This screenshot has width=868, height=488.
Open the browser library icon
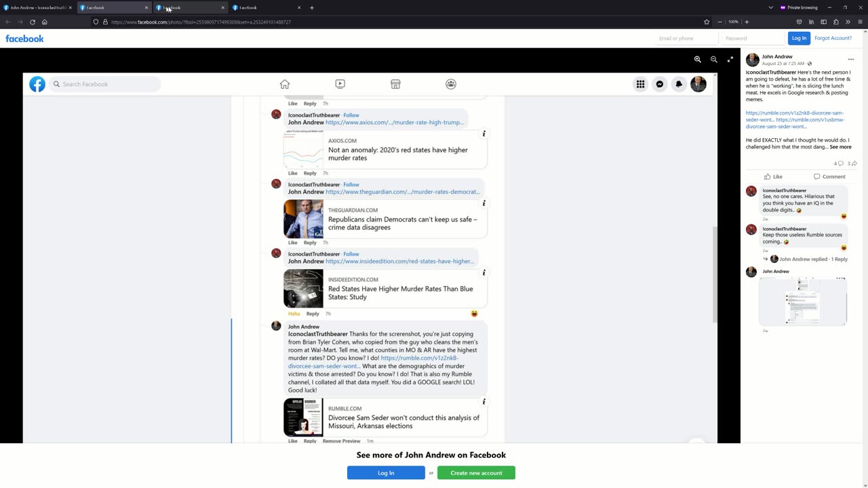coord(811,22)
